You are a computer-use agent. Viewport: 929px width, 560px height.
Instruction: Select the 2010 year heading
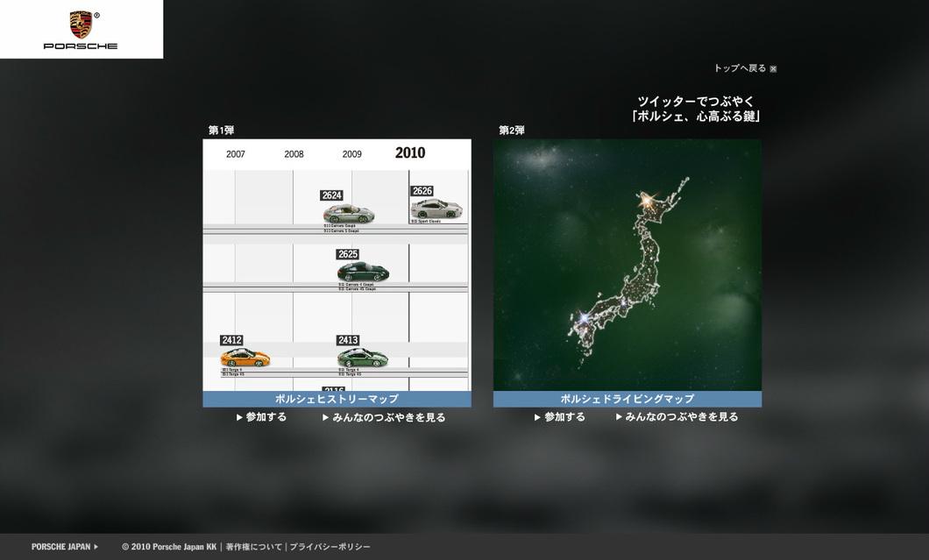point(410,153)
